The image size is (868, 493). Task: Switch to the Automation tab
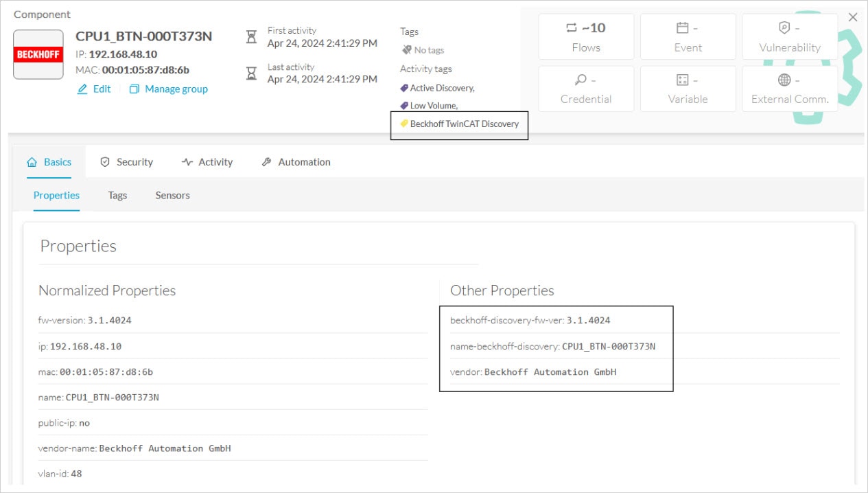point(296,162)
